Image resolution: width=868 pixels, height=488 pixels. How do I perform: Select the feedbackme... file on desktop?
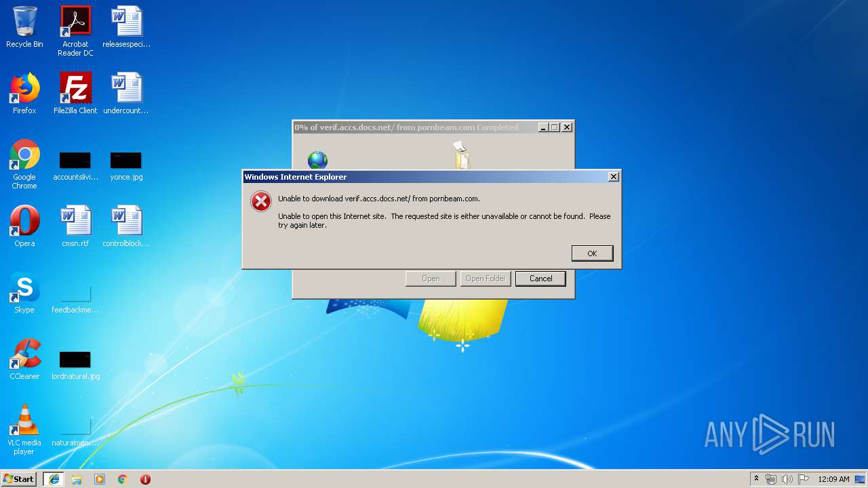75,300
